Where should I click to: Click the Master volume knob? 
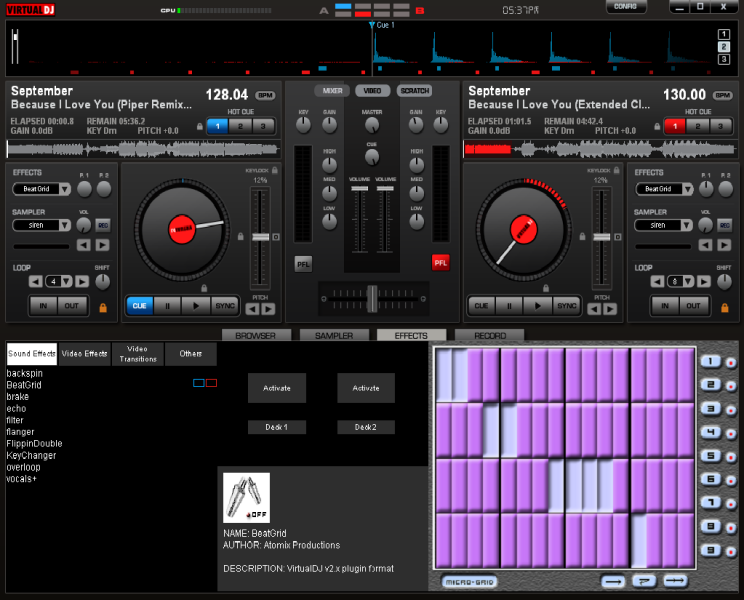[x=372, y=126]
